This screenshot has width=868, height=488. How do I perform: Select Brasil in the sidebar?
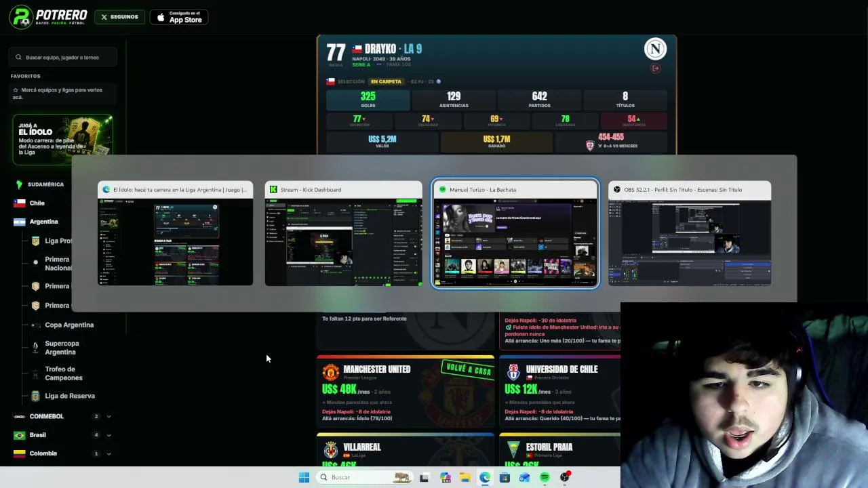(x=38, y=435)
